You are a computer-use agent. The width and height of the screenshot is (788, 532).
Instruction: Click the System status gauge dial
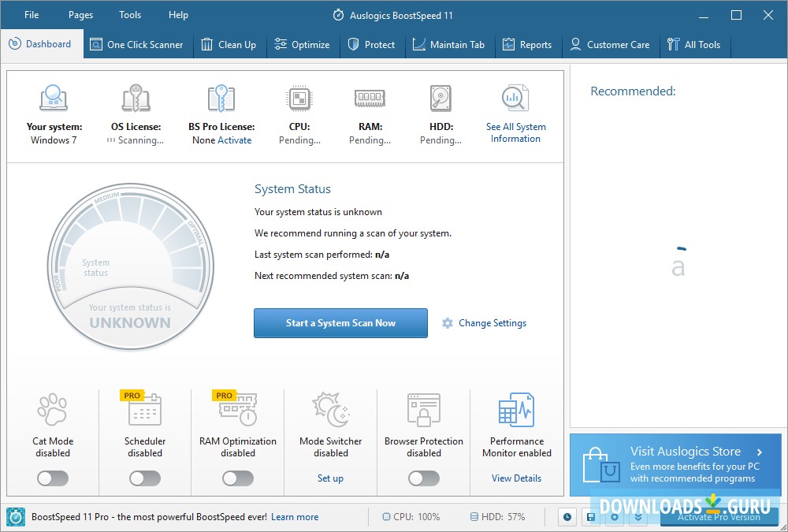(131, 266)
